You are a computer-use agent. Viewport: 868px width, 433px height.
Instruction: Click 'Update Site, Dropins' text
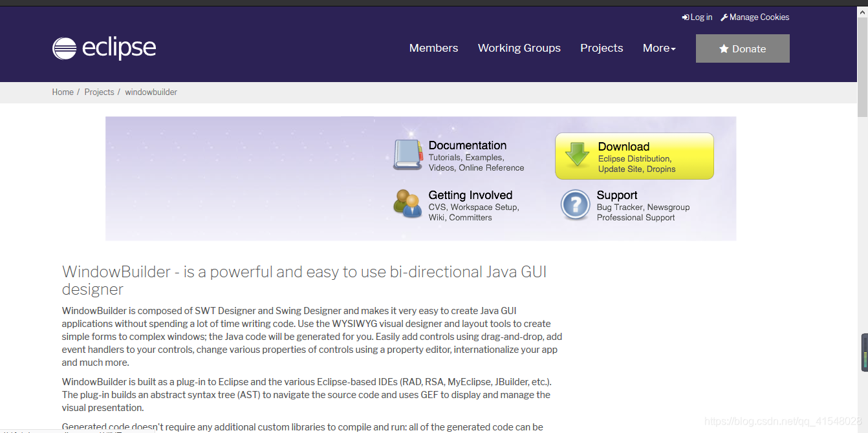point(636,169)
